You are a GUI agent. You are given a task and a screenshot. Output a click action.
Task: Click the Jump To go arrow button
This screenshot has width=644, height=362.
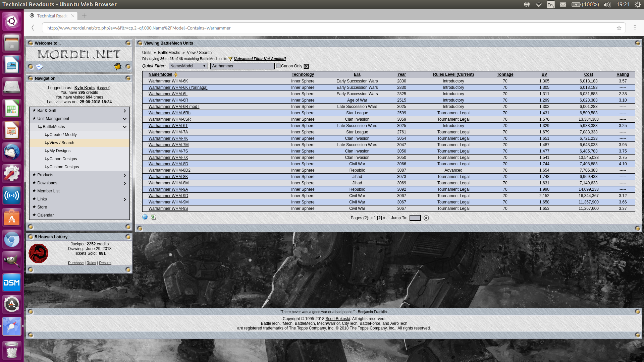[426, 218]
